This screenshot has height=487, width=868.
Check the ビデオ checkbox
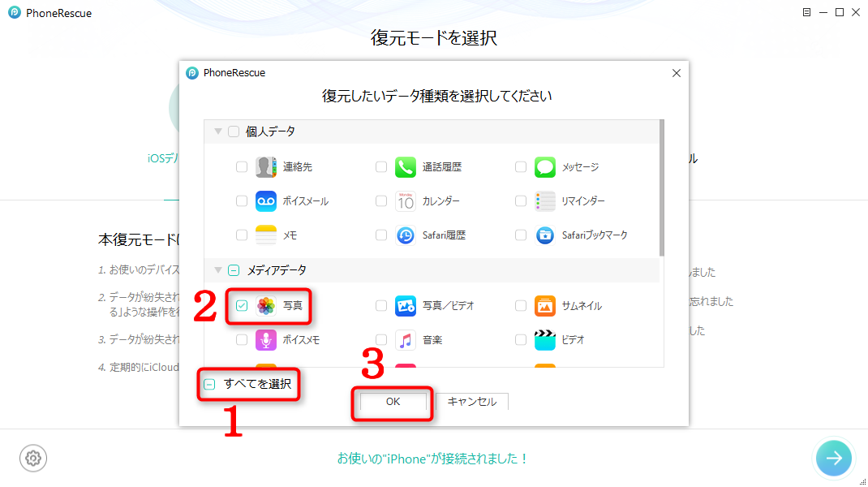point(520,339)
